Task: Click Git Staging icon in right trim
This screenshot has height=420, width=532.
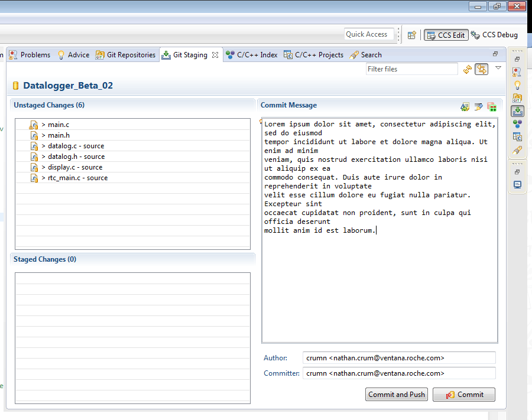Action: 517,111
